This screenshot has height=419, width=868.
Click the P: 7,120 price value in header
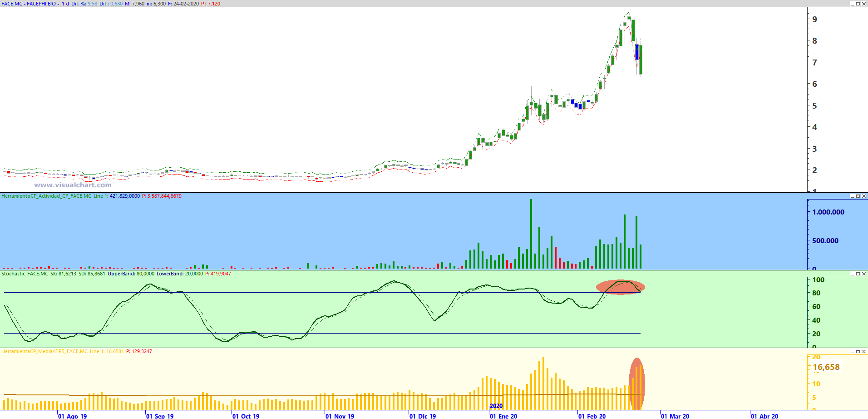[x=211, y=4]
